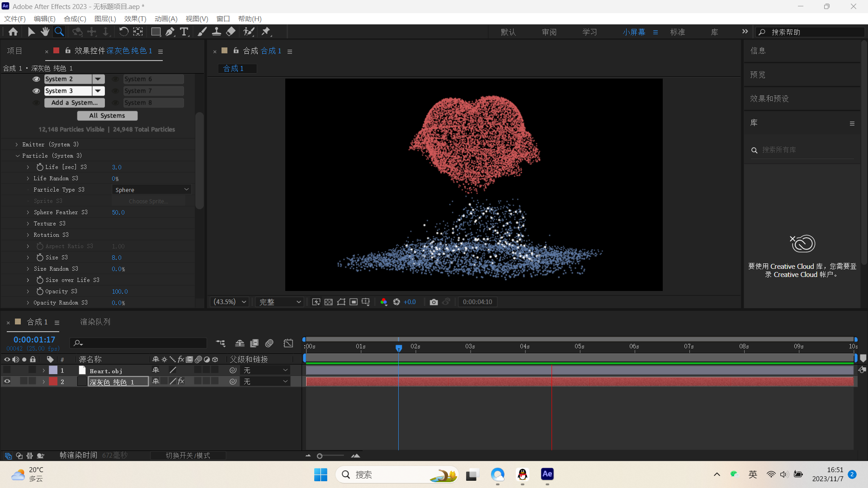
Task: Click the Adobe After Effects taskbar icon
Action: pyautogui.click(x=547, y=474)
